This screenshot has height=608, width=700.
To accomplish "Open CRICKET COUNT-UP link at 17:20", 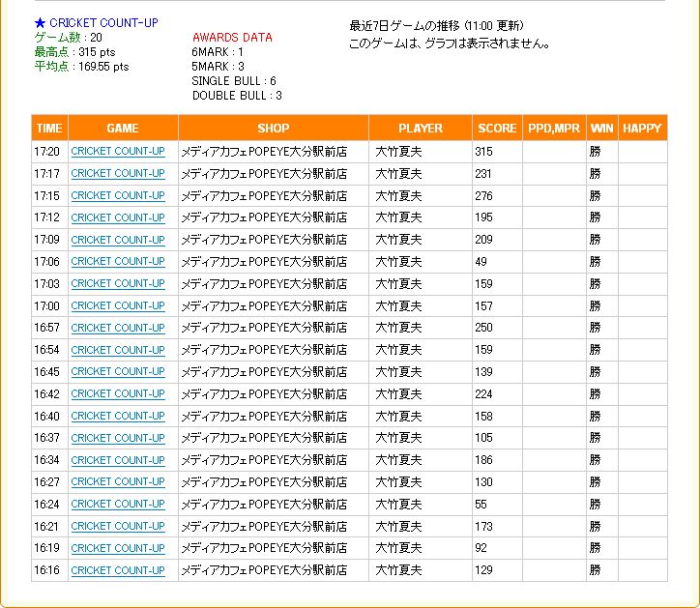I will (118, 152).
